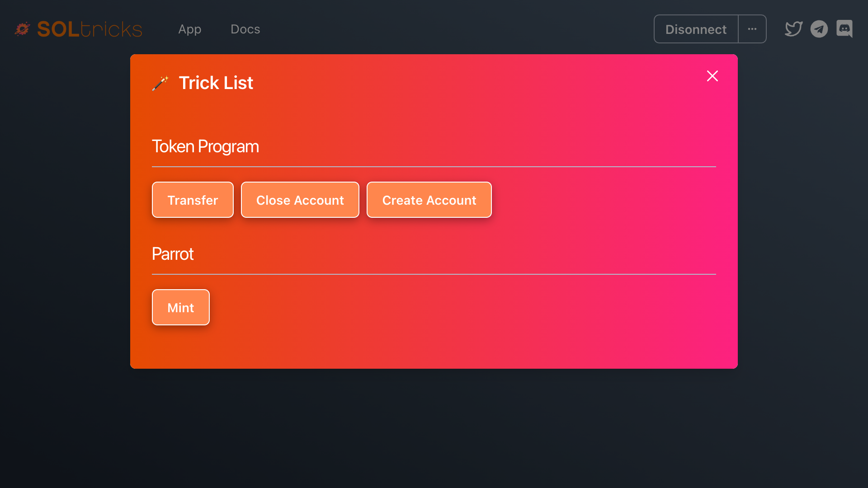The width and height of the screenshot is (868, 488).
Task: Go to the App nav item
Action: click(x=189, y=29)
